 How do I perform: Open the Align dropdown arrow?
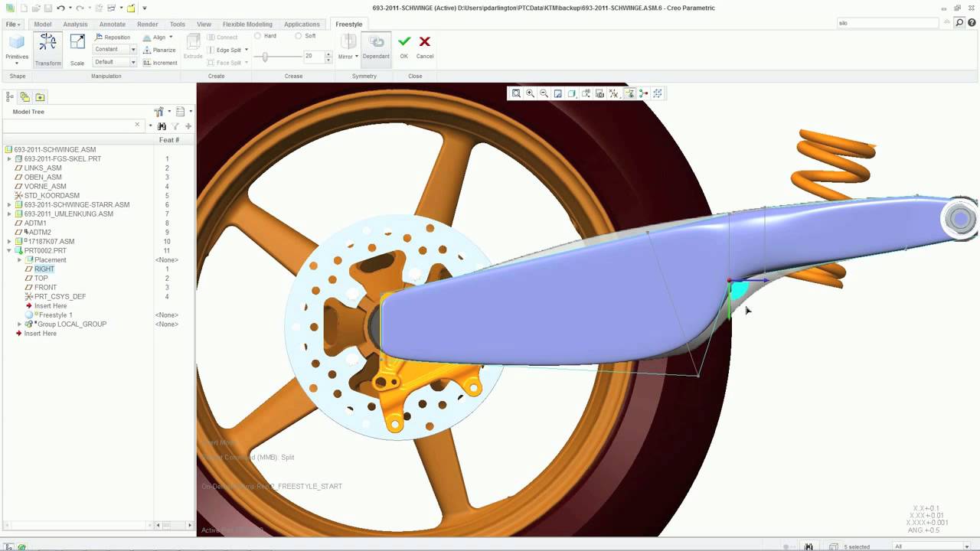170,37
